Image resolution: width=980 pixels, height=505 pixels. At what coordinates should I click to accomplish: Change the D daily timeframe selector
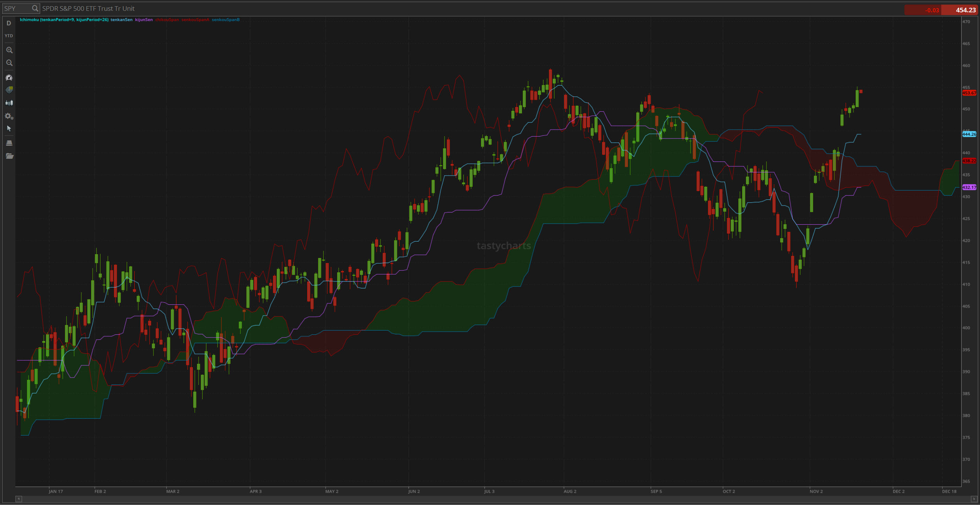tap(9, 24)
